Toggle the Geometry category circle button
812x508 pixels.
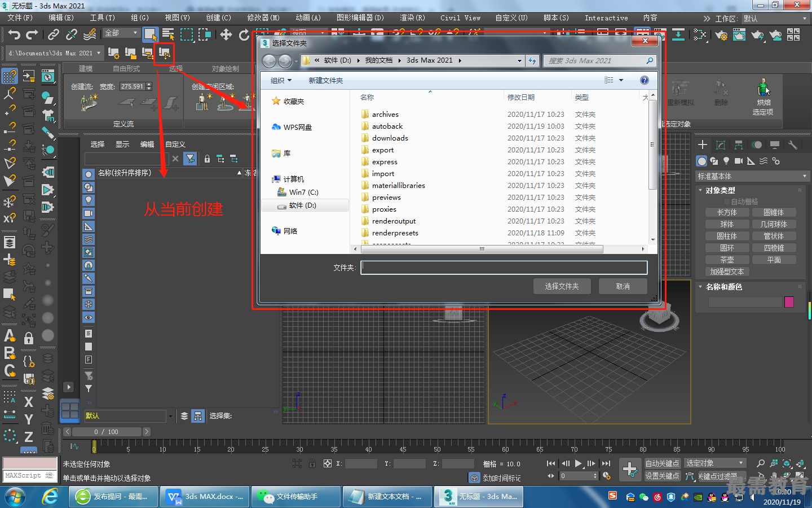(x=701, y=161)
